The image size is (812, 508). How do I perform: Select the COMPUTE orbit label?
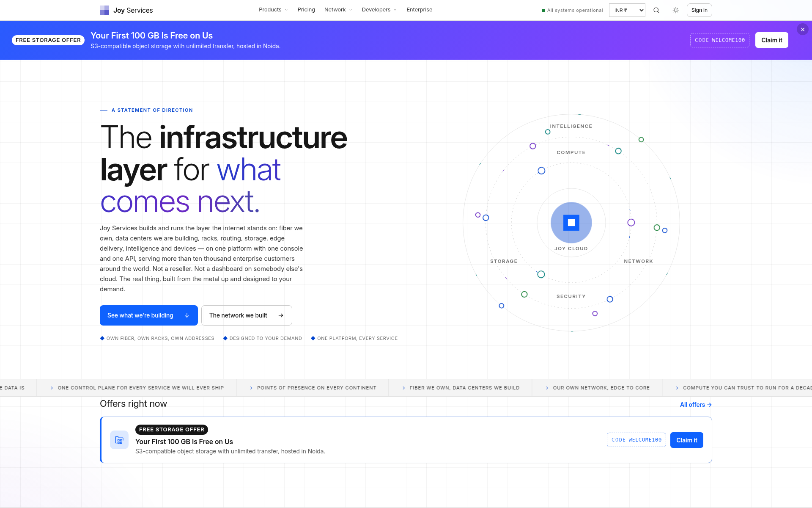(x=571, y=152)
